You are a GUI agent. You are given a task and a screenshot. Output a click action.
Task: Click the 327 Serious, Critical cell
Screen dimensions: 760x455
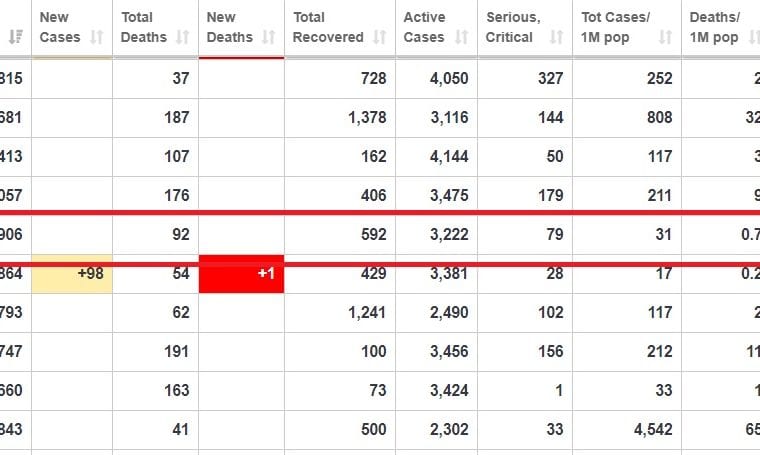[525, 78]
